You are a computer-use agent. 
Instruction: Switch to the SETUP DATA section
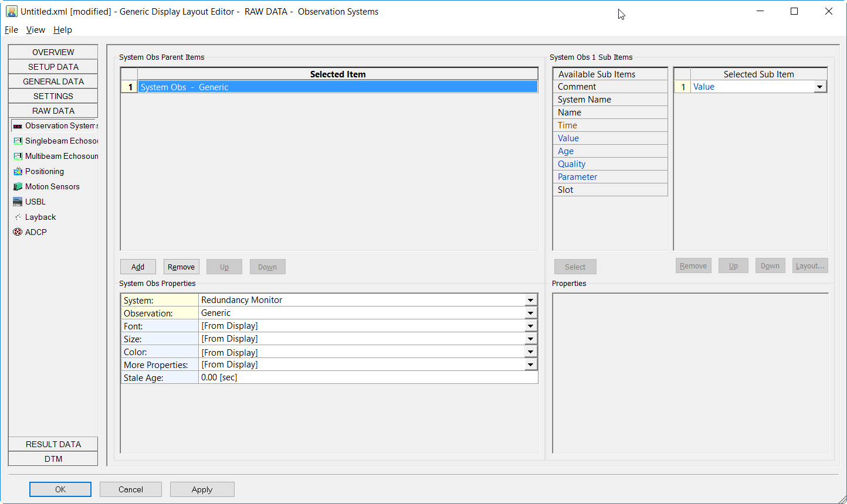coord(53,67)
